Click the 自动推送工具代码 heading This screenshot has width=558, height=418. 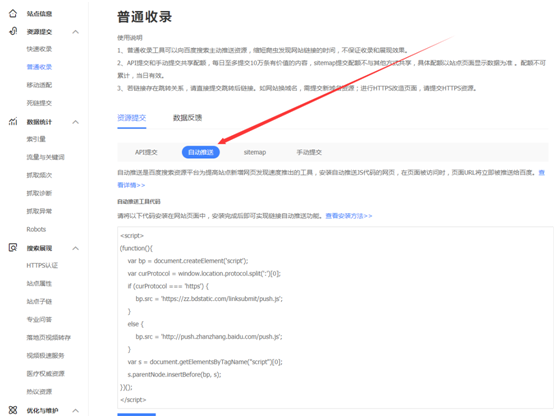(139, 202)
